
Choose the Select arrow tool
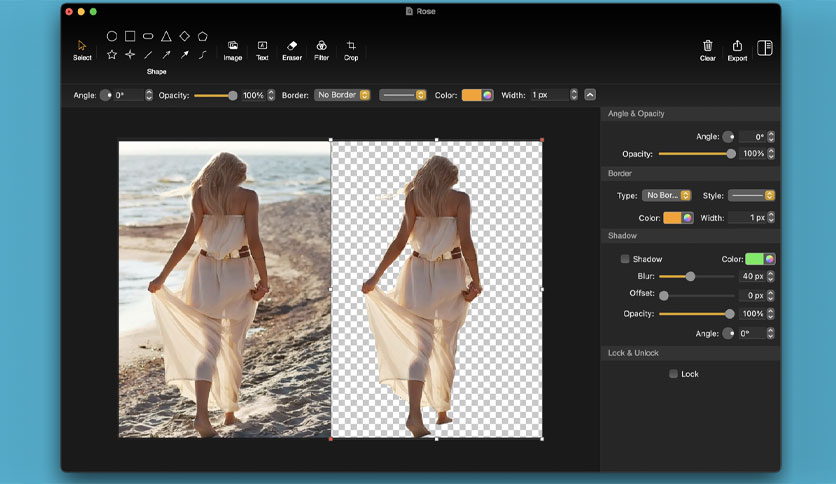click(82, 50)
